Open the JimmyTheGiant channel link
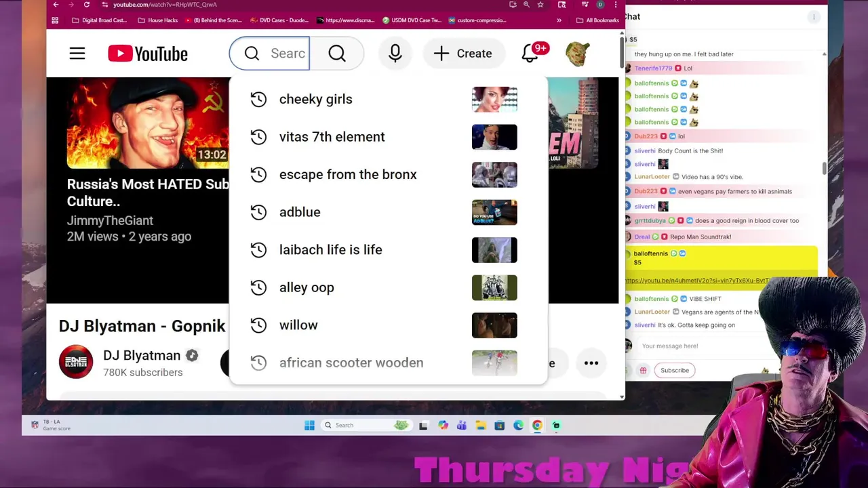Screen dimensions: 868x488 tap(110, 220)
